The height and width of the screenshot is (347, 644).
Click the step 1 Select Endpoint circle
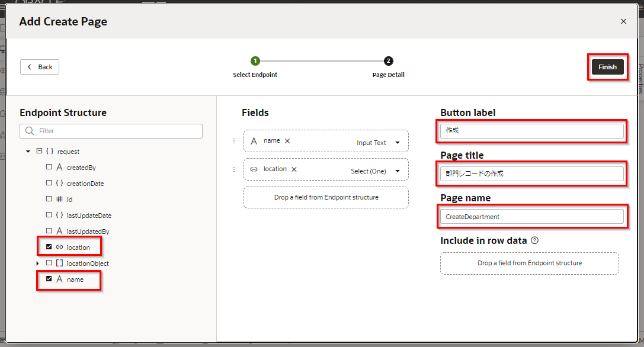pyautogui.click(x=255, y=61)
